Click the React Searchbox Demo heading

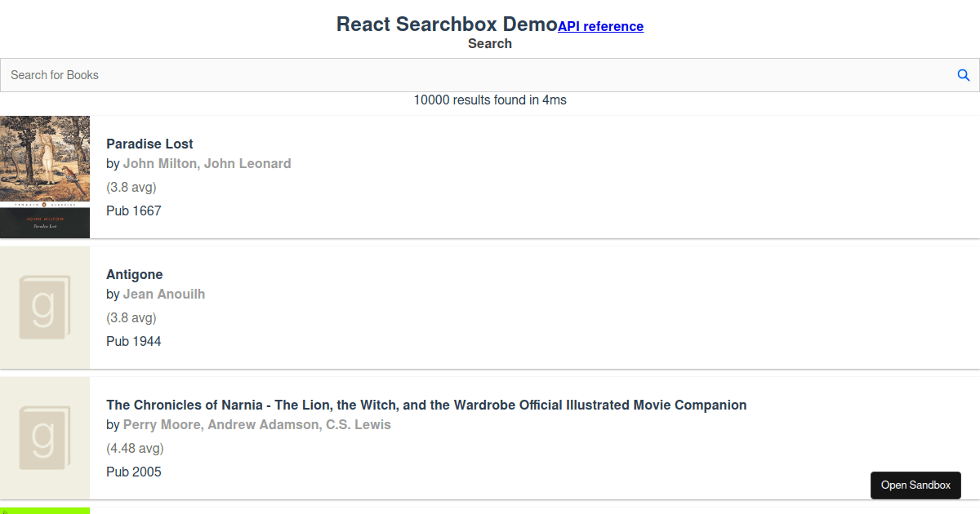(445, 24)
